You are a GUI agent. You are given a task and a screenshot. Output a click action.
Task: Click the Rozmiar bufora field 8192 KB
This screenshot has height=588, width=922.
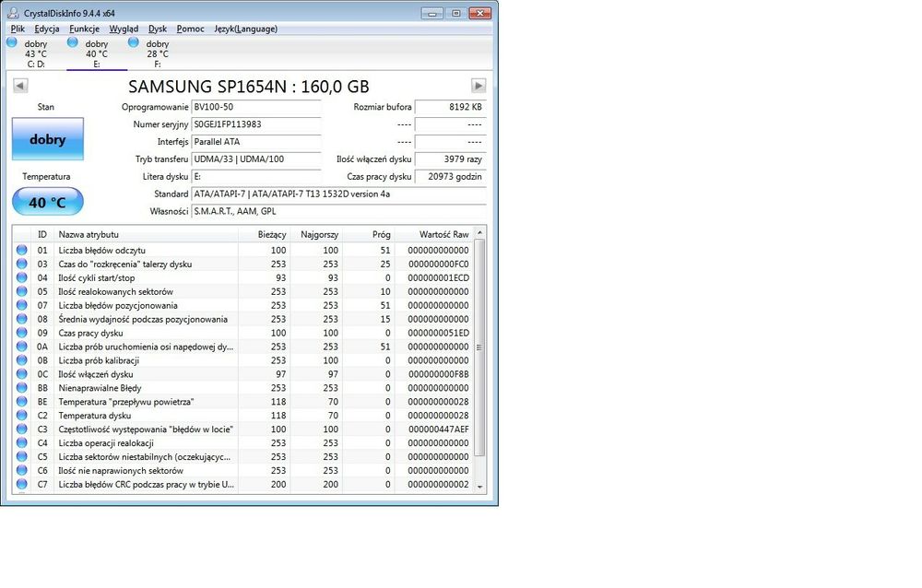[x=451, y=107]
